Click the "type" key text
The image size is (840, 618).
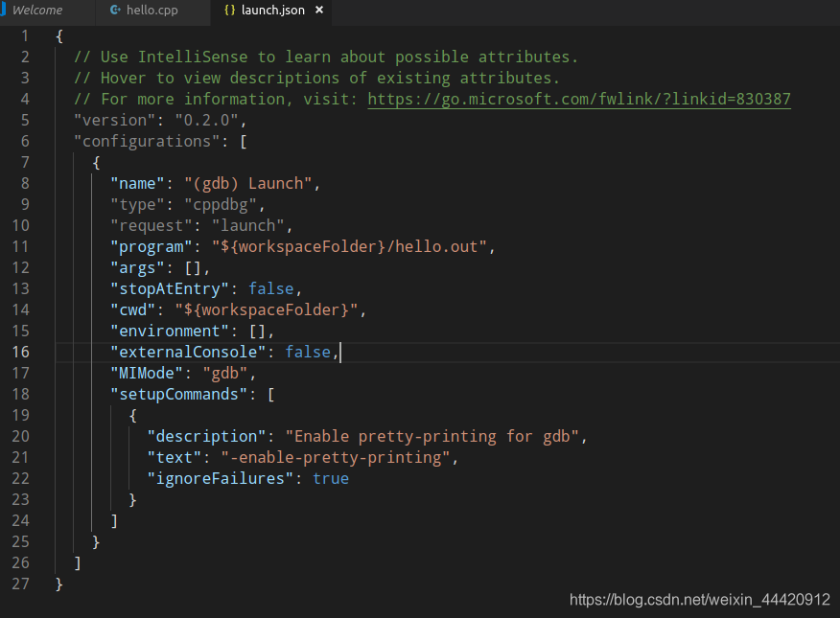pyautogui.click(x=137, y=204)
